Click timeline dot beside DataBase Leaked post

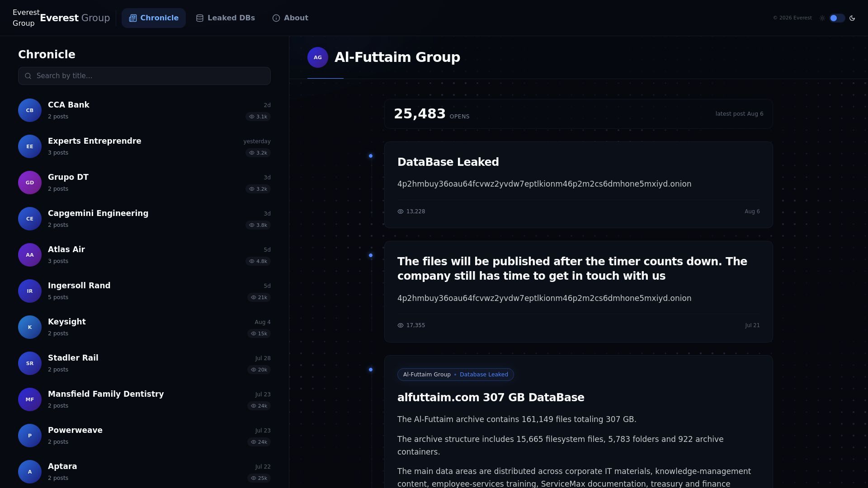[371, 156]
